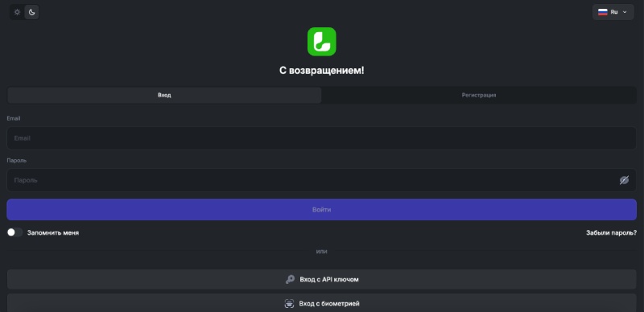Click the Запомнить меня label text
Screen dimensions: 644x312
point(53,232)
